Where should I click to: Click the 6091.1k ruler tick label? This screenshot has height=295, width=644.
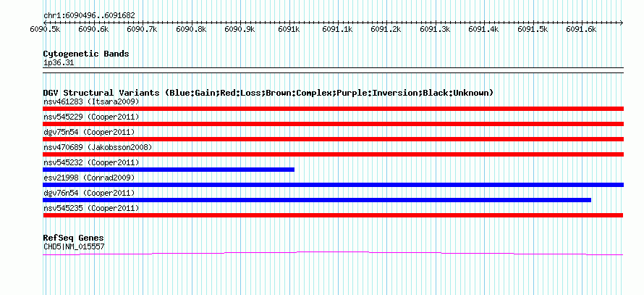337,29
